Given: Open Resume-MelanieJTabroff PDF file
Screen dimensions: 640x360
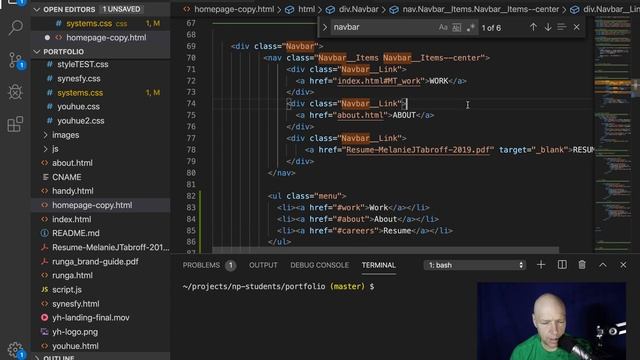Looking at the screenshot, I should (x=110, y=247).
